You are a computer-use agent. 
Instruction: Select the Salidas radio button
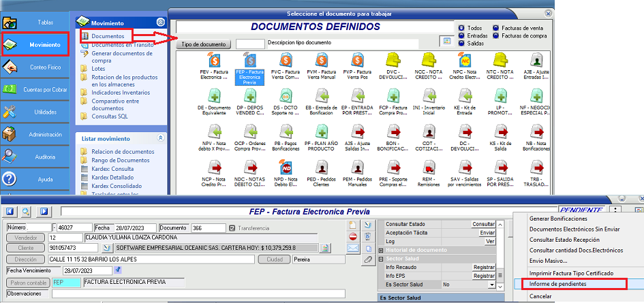point(462,43)
